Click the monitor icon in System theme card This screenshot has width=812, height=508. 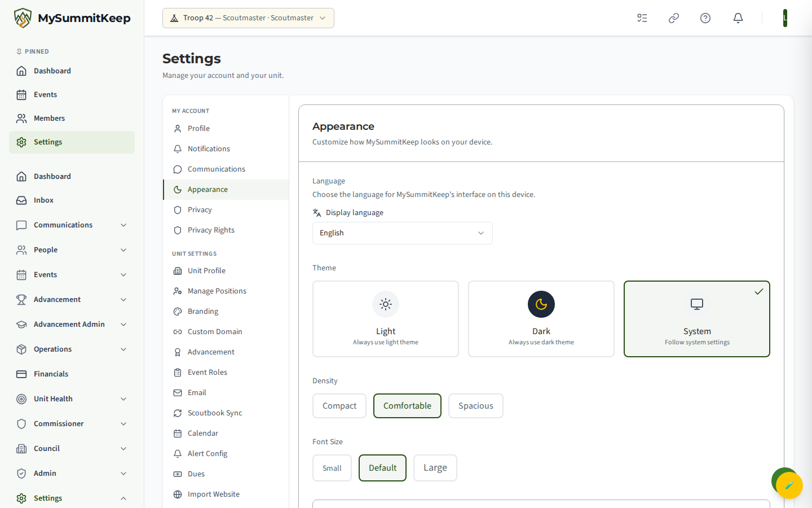tap(697, 304)
